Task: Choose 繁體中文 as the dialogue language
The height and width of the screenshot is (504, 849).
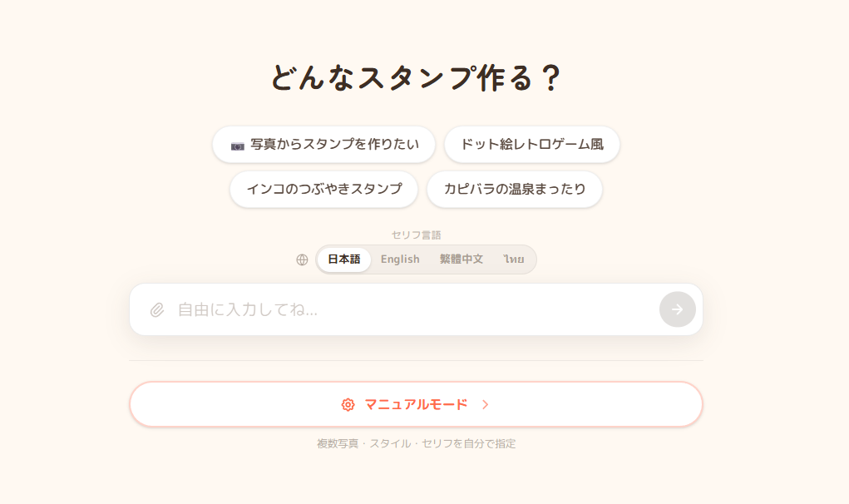Action: coord(462,259)
